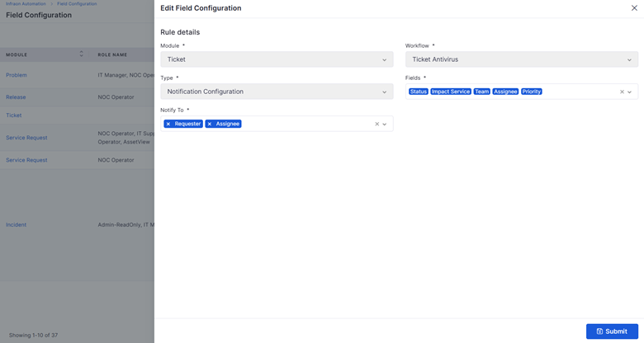The image size is (644, 343).
Task: Close the Edit Field Configuration panel
Action: click(x=633, y=8)
